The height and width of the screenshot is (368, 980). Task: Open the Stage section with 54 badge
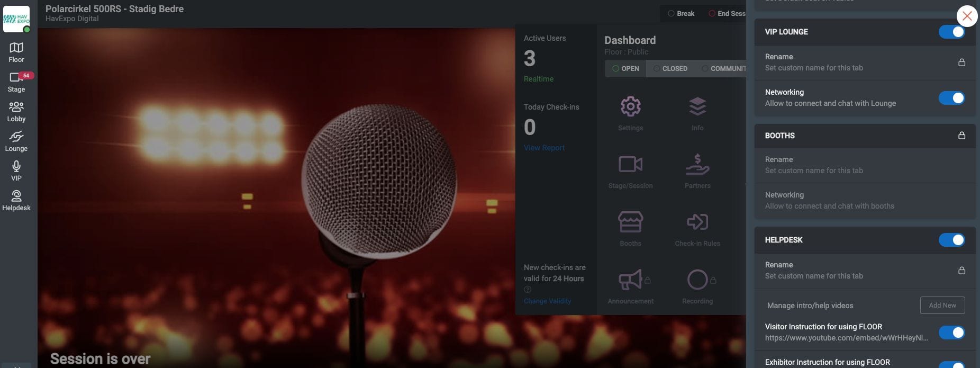coord(16,83)
